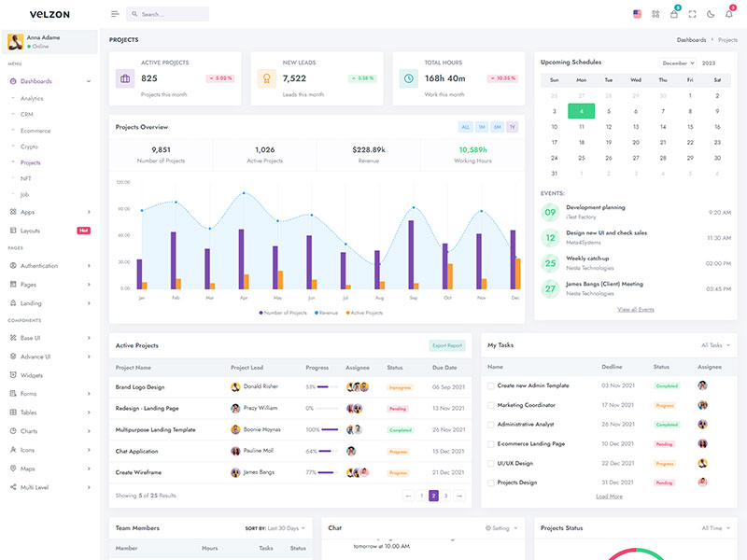Viewport: 747px width, 560px height.
Task: Open the notifications bell
Action: (x=729, y=14)
